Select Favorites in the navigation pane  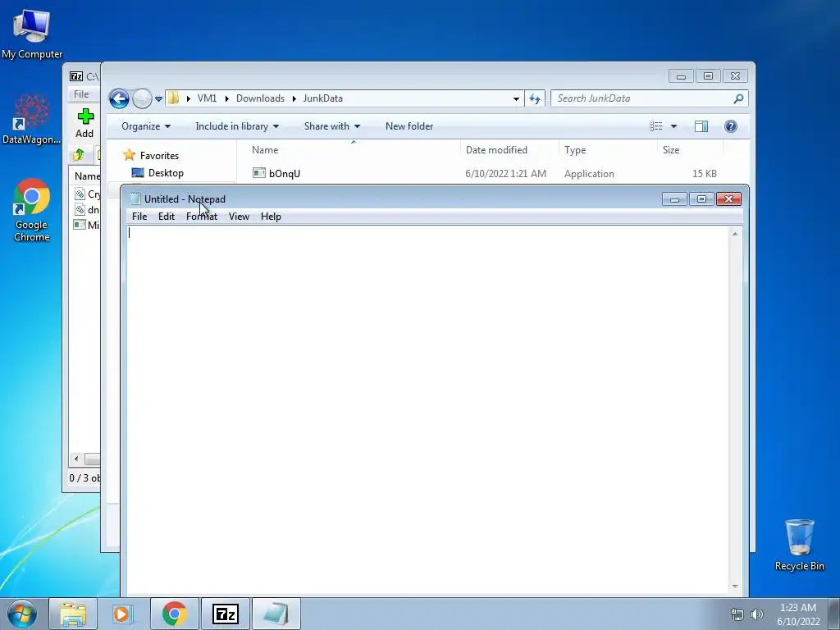tap(159, 156)
